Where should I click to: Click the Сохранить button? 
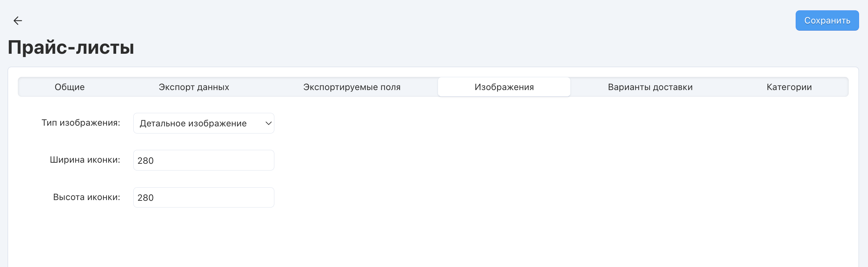pos(827,21)
